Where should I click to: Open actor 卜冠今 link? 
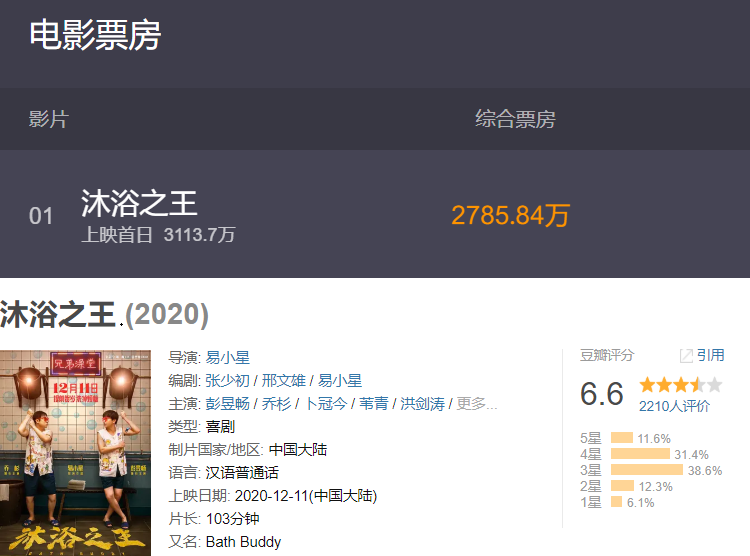tap(326, 403)
